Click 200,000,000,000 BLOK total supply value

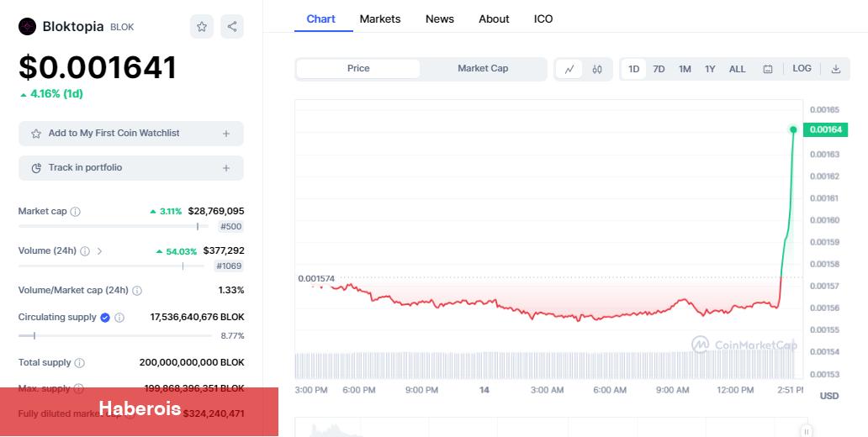point(192,363)
